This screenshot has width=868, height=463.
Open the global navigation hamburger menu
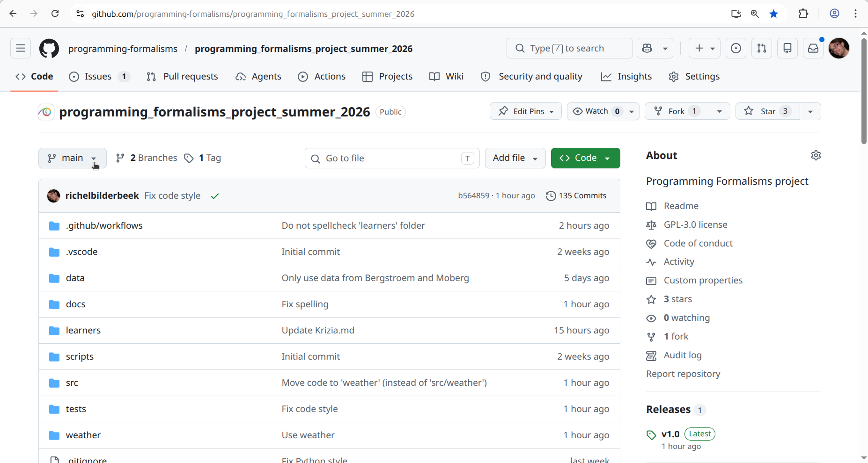coord(21,48)
